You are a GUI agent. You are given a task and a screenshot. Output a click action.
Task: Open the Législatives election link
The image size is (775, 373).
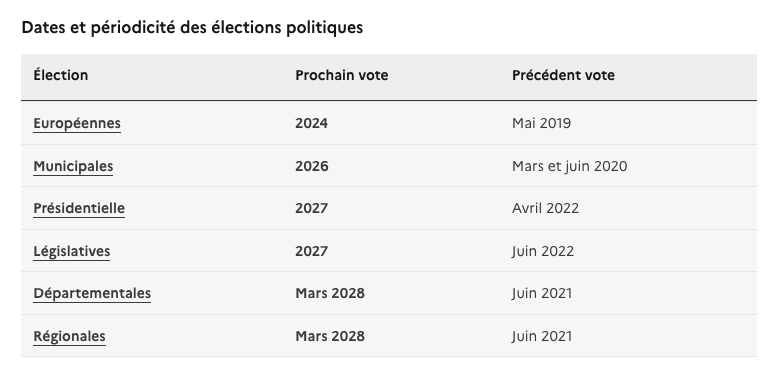click(72, 251)
